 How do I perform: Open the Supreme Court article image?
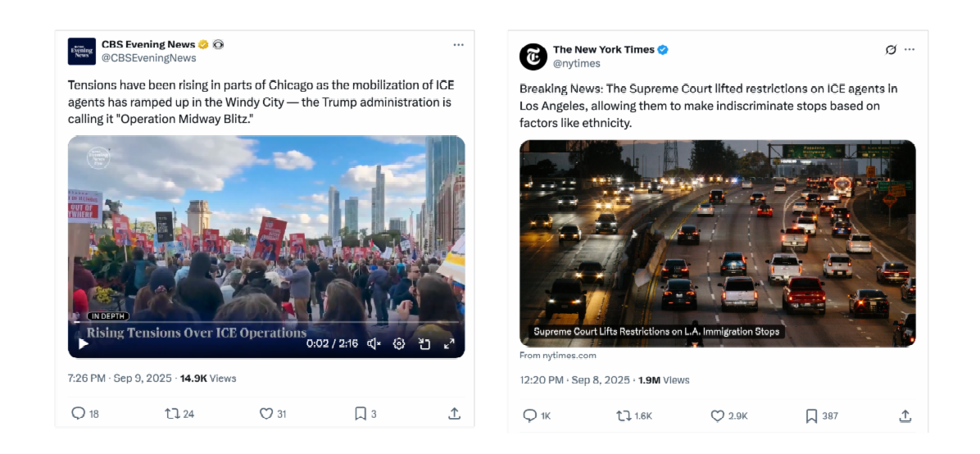coord(718,243)
